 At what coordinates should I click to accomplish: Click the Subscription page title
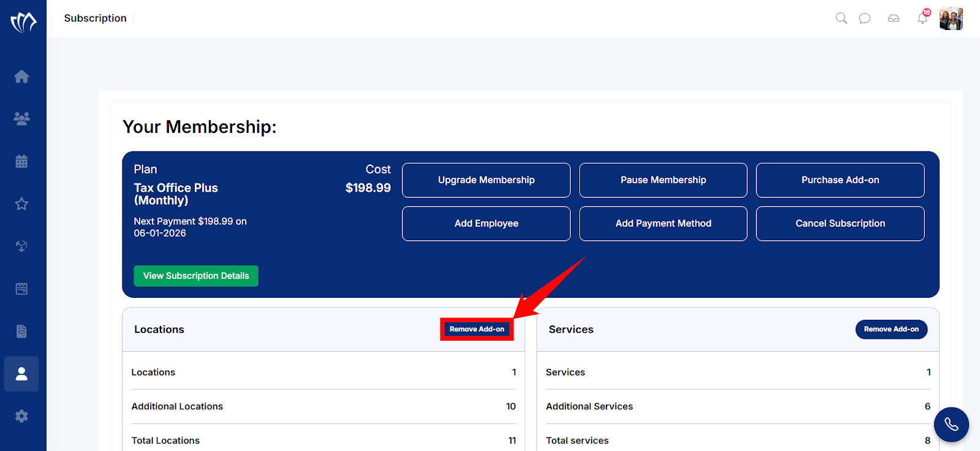point(95,18)
